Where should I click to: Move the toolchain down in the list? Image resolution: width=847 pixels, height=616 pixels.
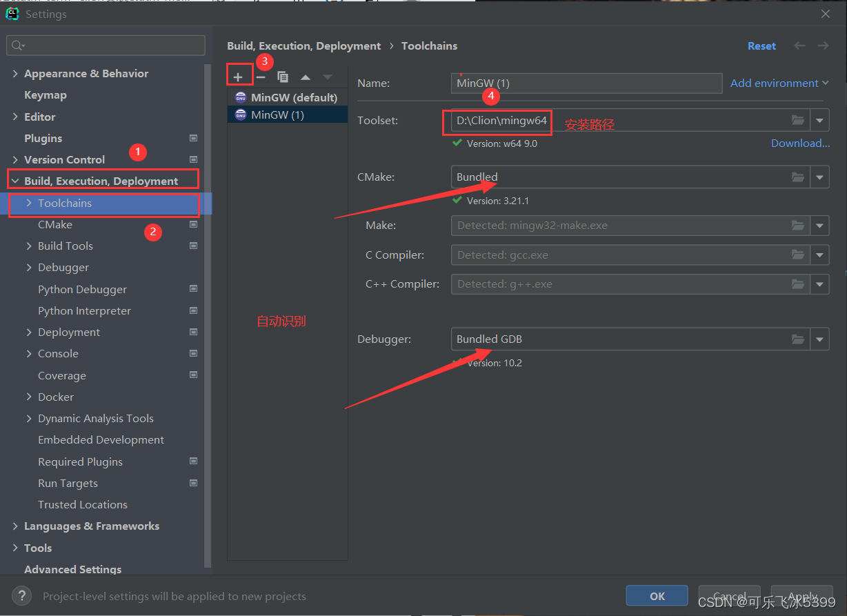click(328, 77)
